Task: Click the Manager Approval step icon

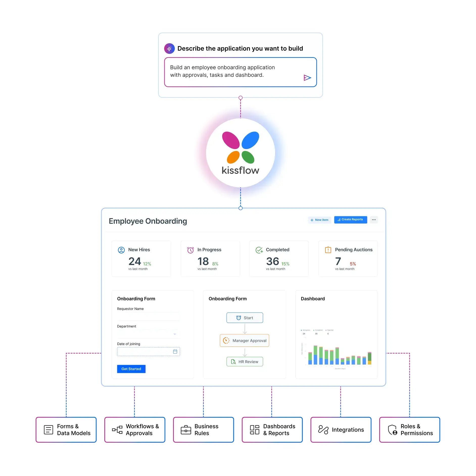Action: click(x=226, y=341)
